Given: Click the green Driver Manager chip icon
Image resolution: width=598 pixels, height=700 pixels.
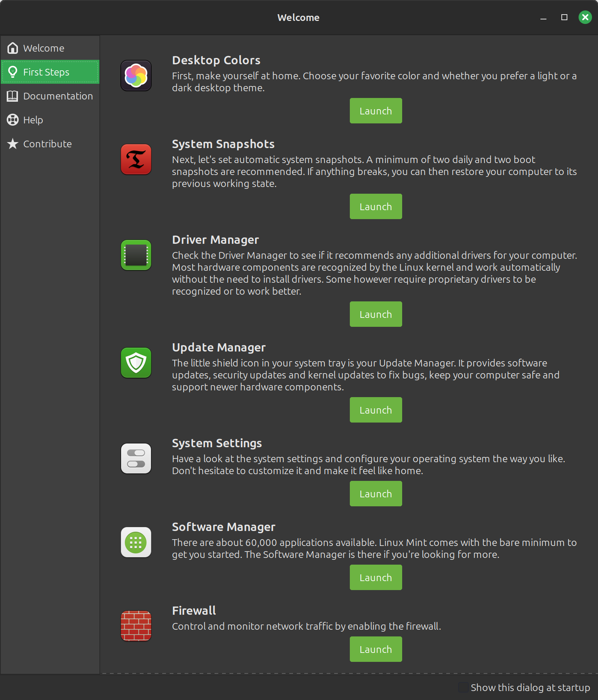Looking at the screenshot, I should point(136,255).
